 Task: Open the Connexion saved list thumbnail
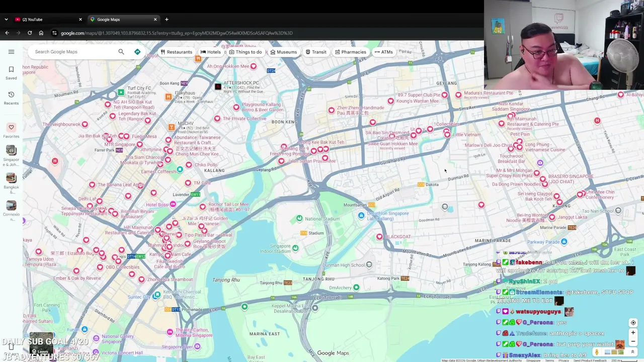(11, 206)
